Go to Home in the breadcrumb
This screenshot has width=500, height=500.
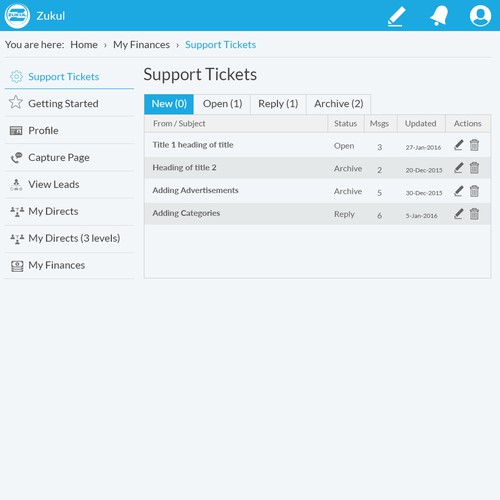pyautogui.click(x=84, y=45)
